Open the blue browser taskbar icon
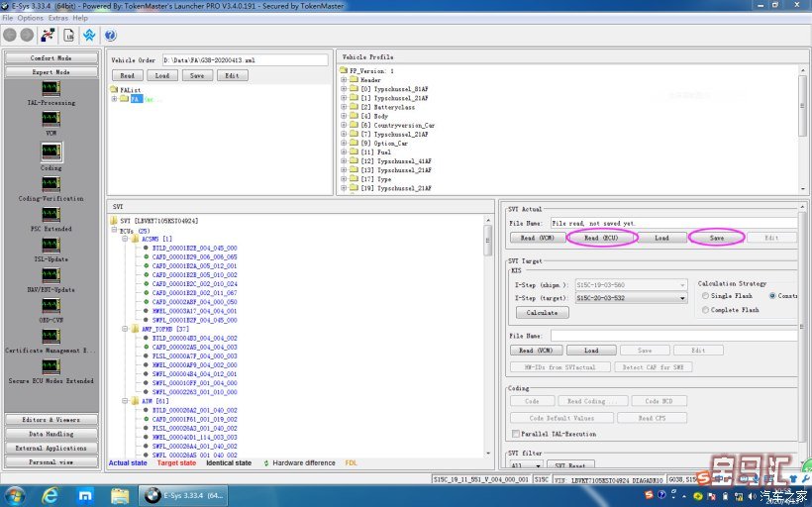Screen dimensions: 812x507 click(85, 496)
